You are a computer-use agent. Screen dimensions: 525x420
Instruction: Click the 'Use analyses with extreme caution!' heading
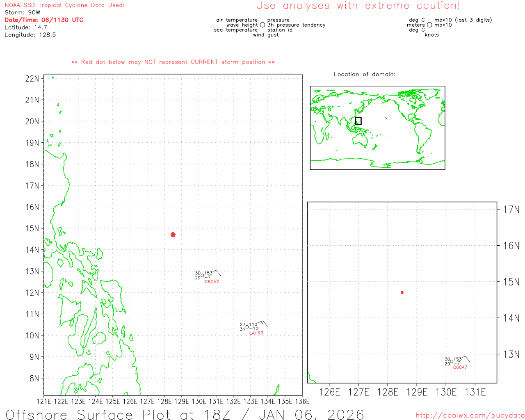(x=358, y=6)
